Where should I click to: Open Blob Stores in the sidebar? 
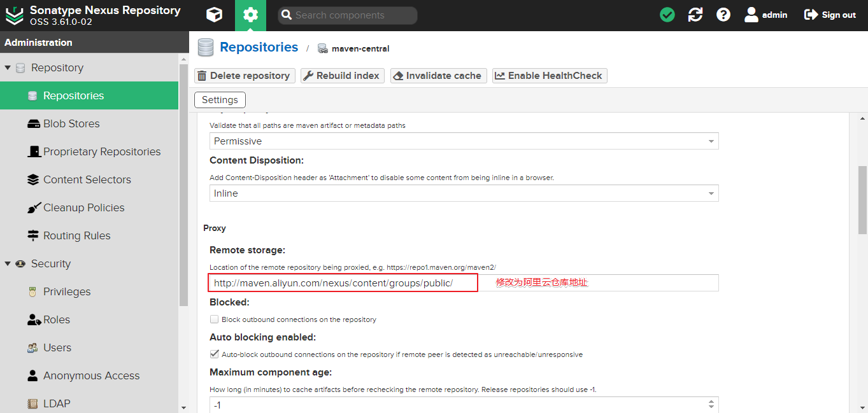(71, 123)
